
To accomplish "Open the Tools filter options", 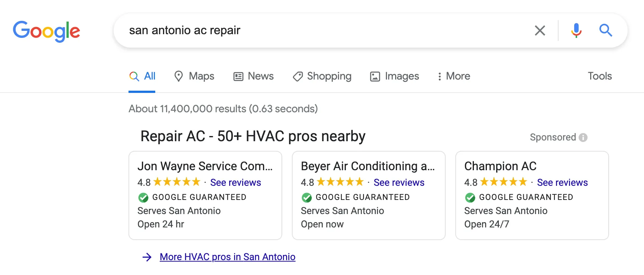I will pos(600,76).
